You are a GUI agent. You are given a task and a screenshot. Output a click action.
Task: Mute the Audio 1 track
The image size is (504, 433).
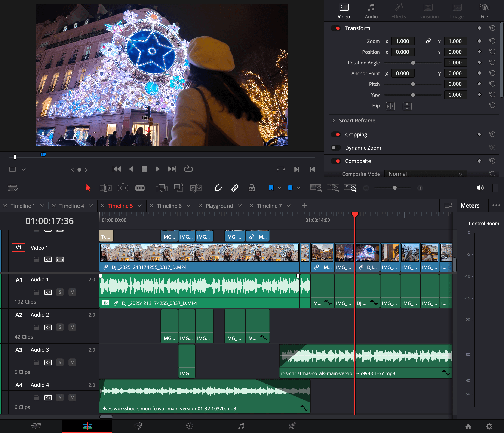coord(72,292)
